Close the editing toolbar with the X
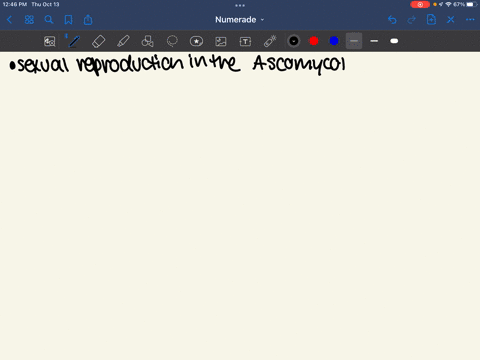 point(451,20)
